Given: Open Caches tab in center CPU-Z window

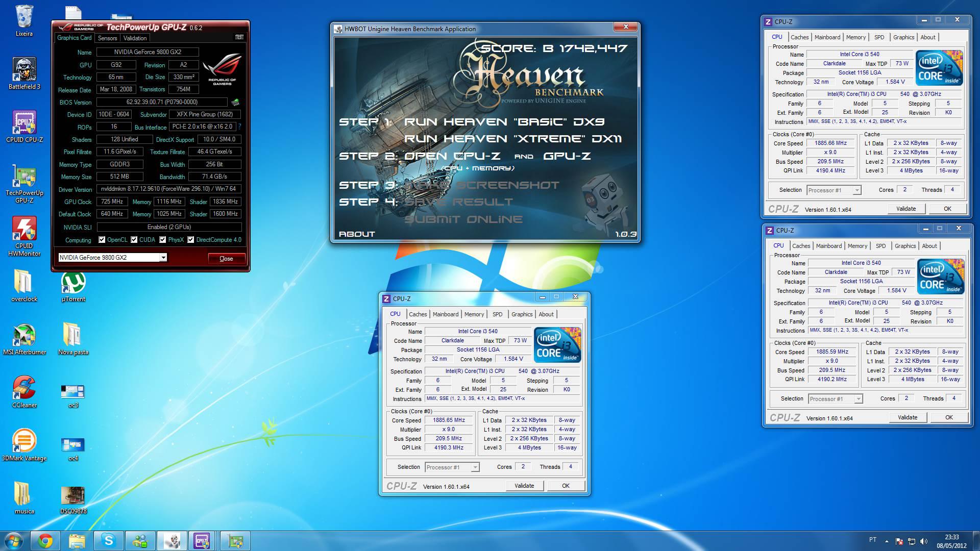Looking at the screenshot, I should click(418, 314).
